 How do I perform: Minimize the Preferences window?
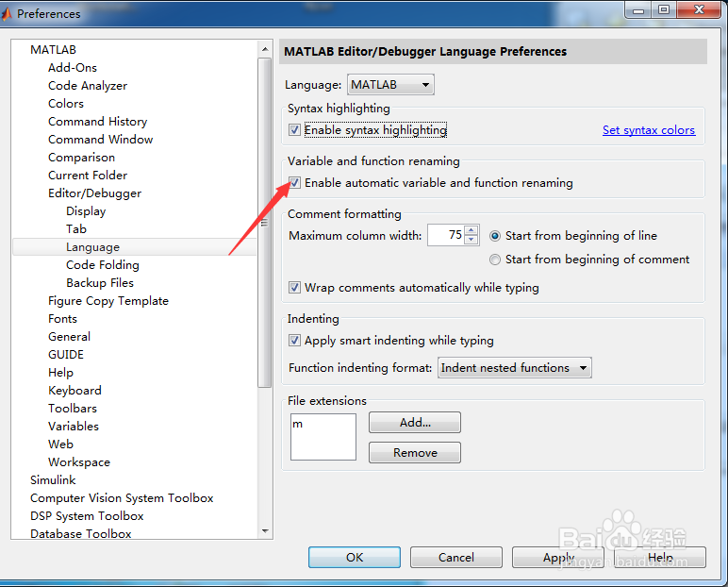(x=638, y=9)
